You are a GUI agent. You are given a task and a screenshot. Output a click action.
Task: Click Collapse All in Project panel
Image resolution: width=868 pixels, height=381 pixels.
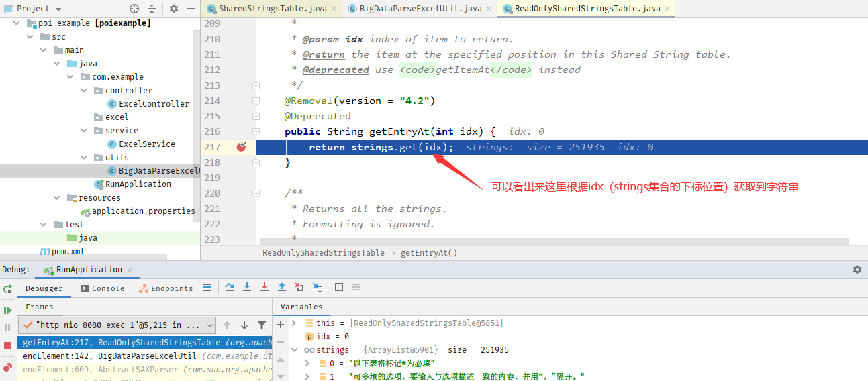[152, 9]
